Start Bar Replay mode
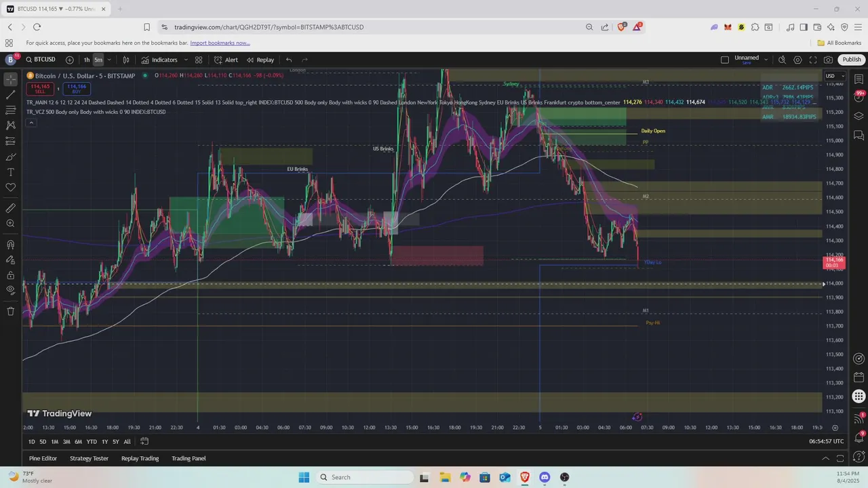Image resolution: width=868 pixels, height=488 pixels. [x=260, y=60]
